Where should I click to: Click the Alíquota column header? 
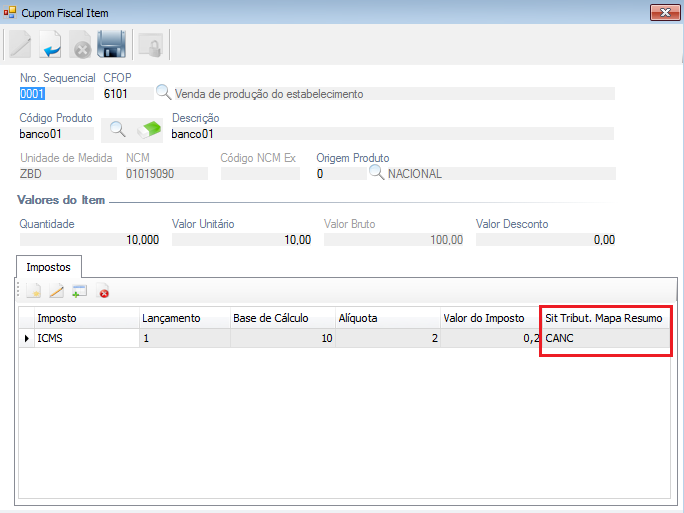click(x=388, y=318)
